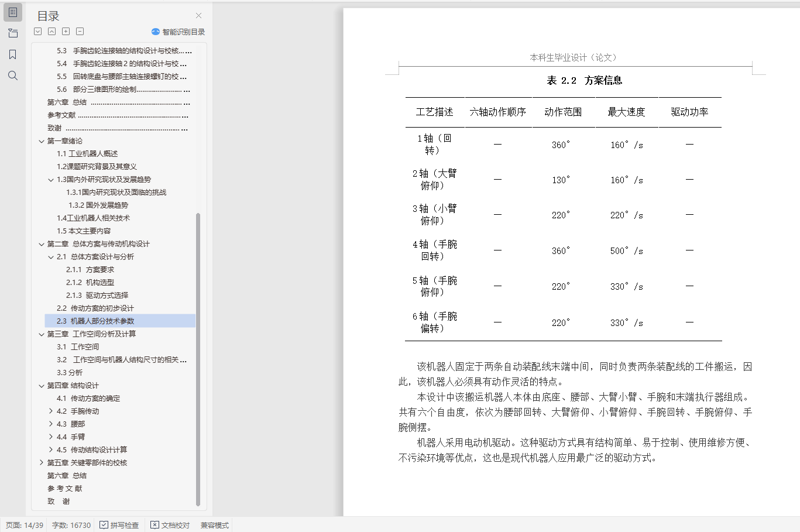Image resolution: width=800 pixels, height=532 pixels.
Task: Open the 目录 outline panel from the sidebar
Action: 13,12
